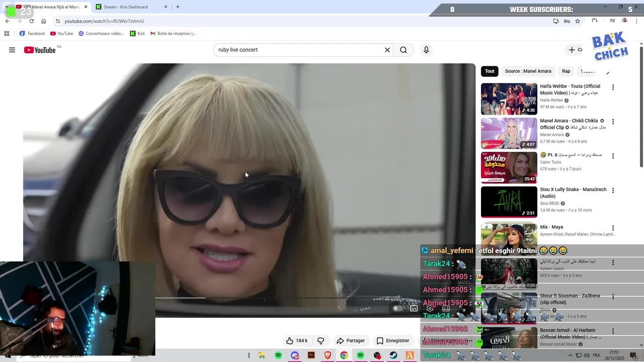Image resolution: width=644 pixels, height=362 pixels.
Task: Open Windows notification center
Action: point(633,355)
